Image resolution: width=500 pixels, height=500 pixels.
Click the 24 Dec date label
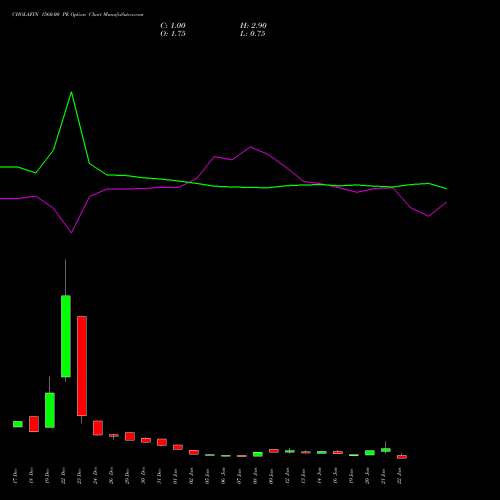coord(95,476)
